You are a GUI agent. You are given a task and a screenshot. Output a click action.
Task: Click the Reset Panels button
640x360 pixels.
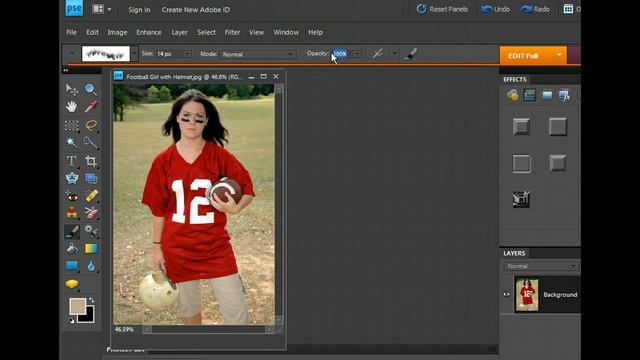(x=442, y=9)
